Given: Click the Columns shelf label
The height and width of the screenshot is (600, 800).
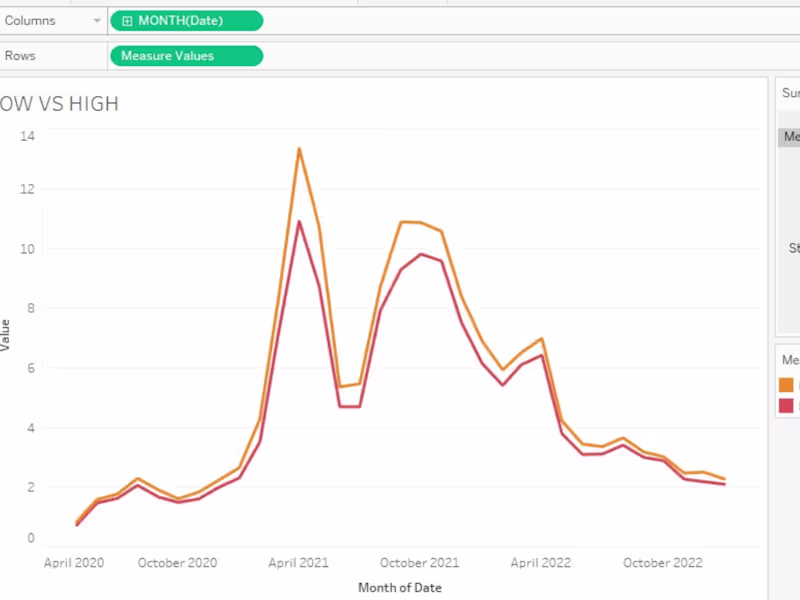Looking at the screenshot, I should pos(30,21).
